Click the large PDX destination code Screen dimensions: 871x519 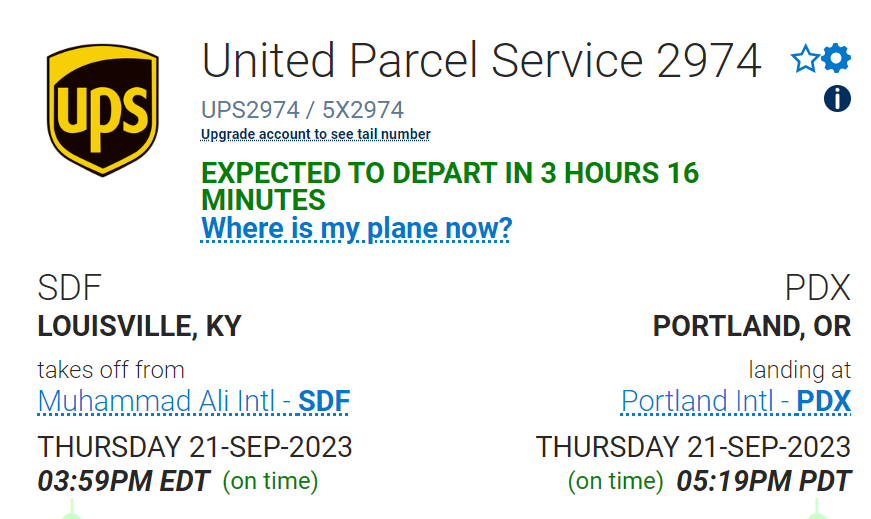pyautogui.click(x=817, y=289)
